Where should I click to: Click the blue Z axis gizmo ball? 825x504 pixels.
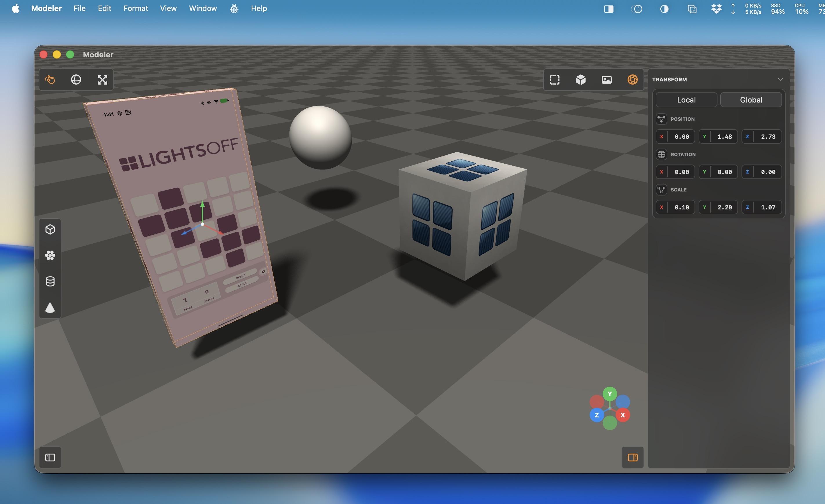coord(597,415)
